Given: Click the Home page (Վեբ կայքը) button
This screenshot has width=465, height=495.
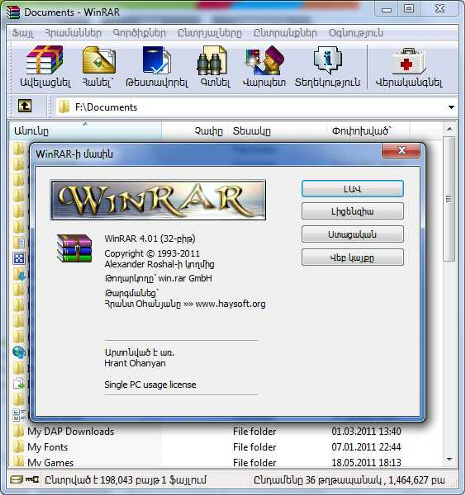Looking at the screenshot, I should pyautogui.click(x=352, y=257).
